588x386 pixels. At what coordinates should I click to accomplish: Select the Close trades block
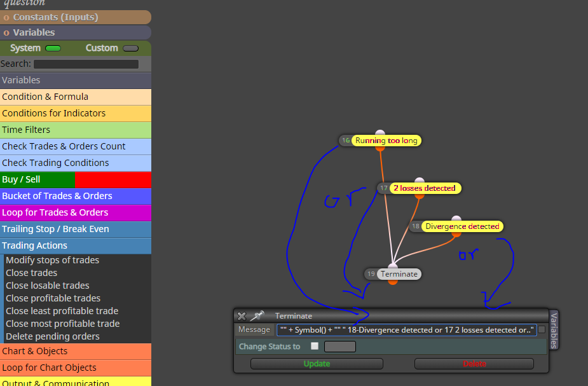[x=32, y=273]
